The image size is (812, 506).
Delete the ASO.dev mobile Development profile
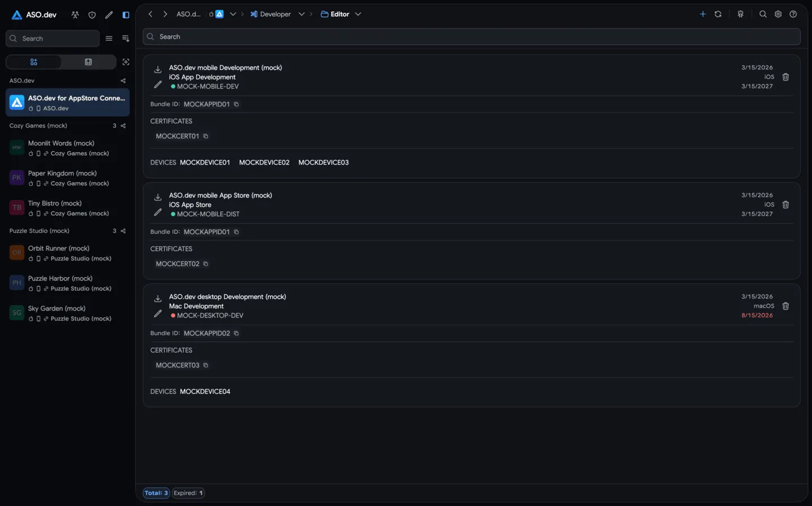click(x=785, y=77)
